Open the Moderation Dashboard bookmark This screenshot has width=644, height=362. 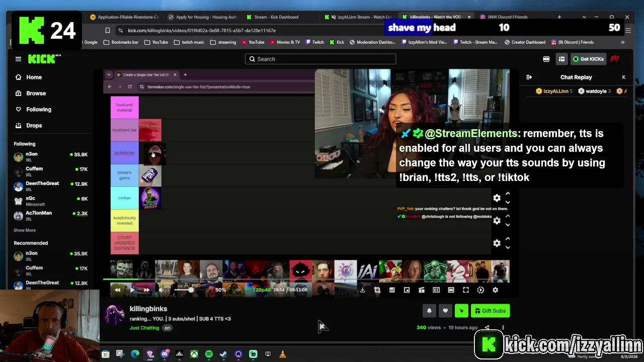(373, 42)
